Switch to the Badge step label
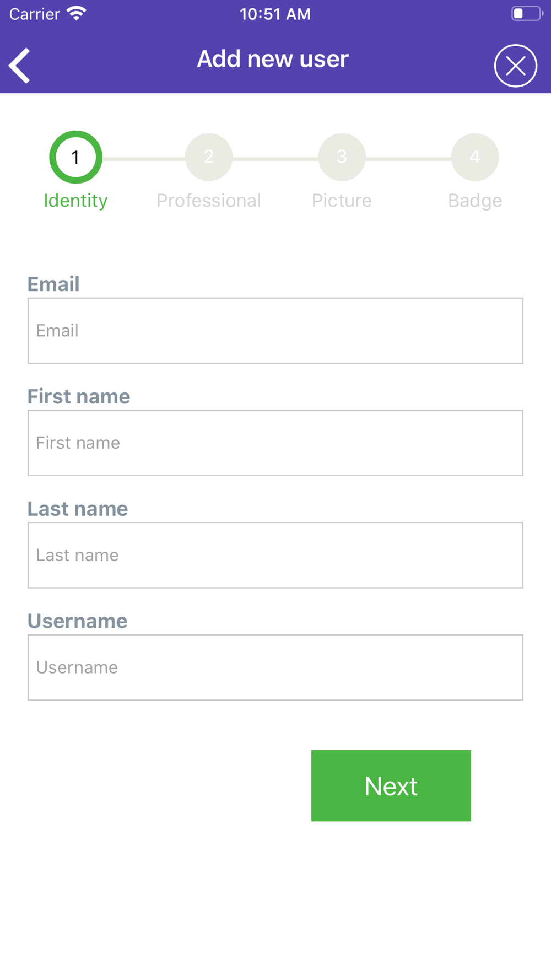The width and height of the screenshot is (551, 980). (x=475, y=201)
